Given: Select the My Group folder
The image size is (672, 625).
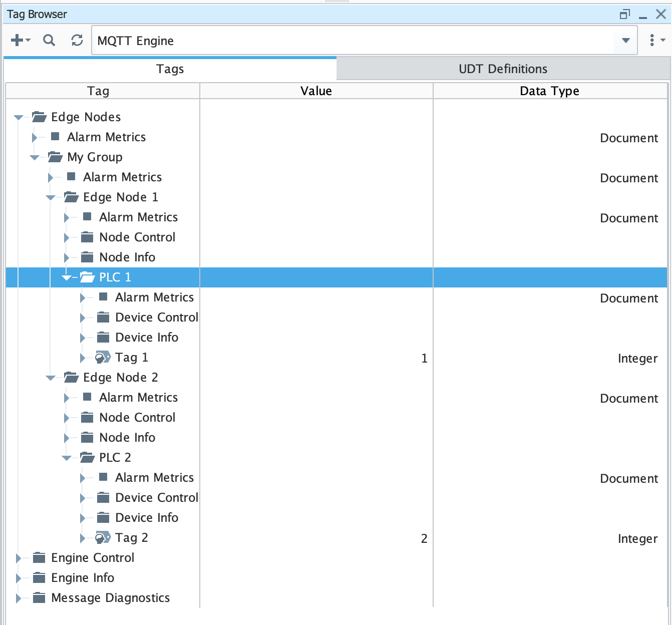Looking at the screenshot, I should point(95,157).
